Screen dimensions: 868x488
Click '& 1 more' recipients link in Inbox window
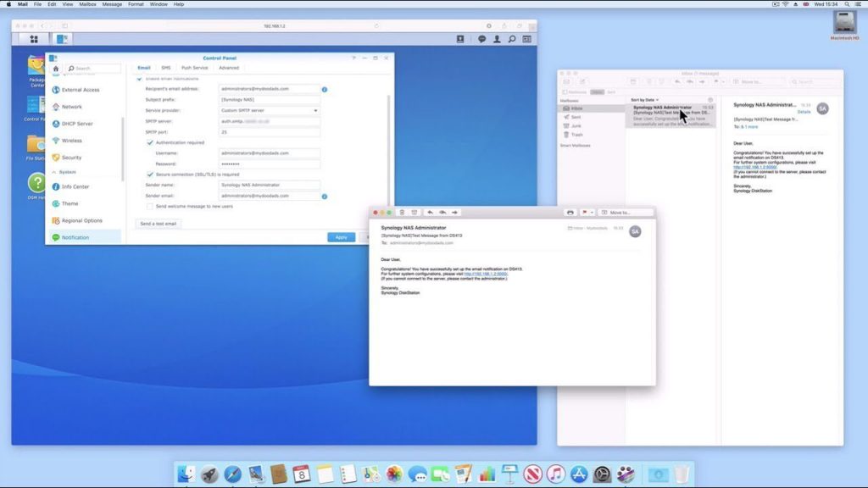(749, 127)
